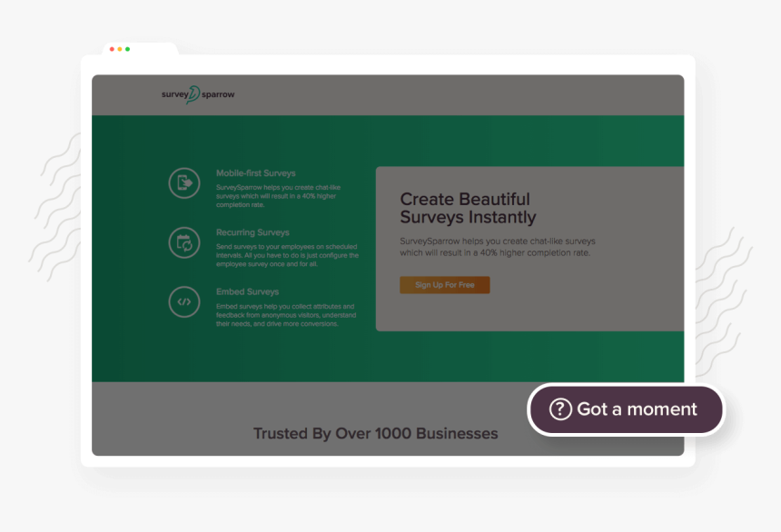Click the yellow minimize dot on browser mockup
The width and height of the screenshot is (781, 532).
click(x=120, y=49)
